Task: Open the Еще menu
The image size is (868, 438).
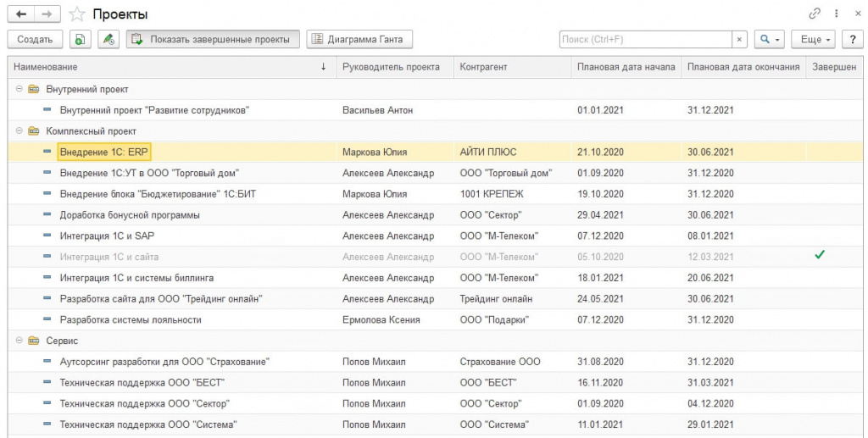Action: point(815,39)
